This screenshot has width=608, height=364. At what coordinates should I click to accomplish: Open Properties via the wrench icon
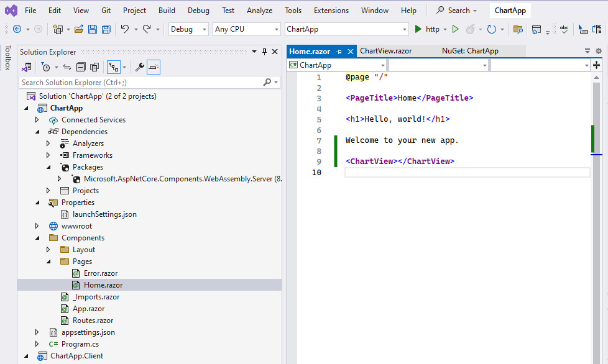pyautogui.click(x=139, y=67)
